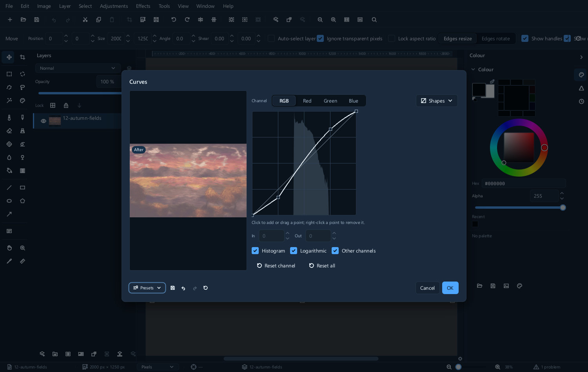This screenshot has height=372, width=588.
Task: Click Cancel in the Curves dialog
Action: [x=427, y=288]
